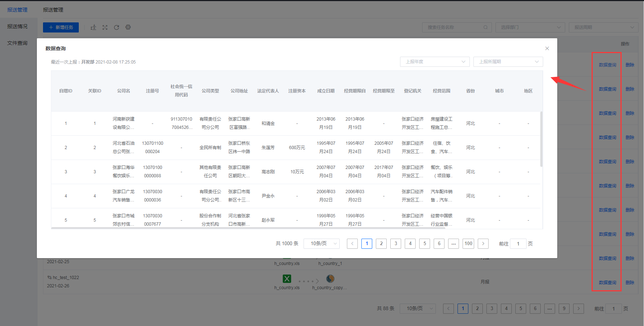Click 数据查询 link for the hc_test_1022 row
This screenshot has width=644, height=326.
[x=607, y=283]
